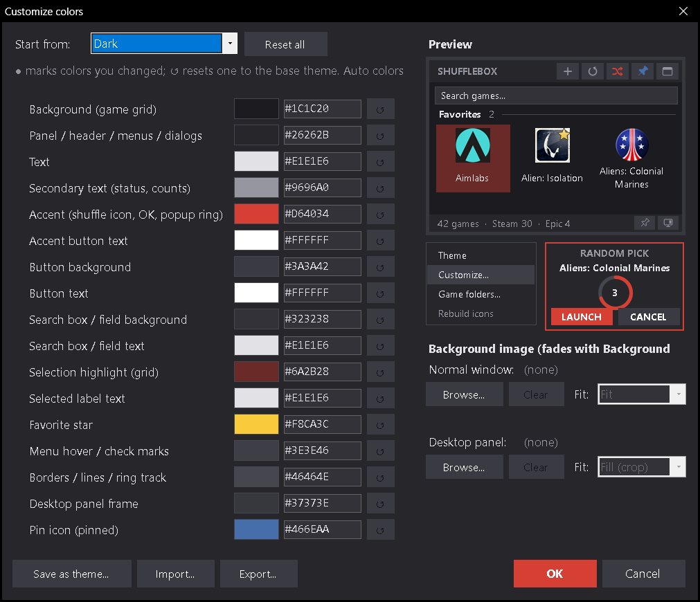Click LAUNCH in the Random Pick preview

tap(582, 317)
